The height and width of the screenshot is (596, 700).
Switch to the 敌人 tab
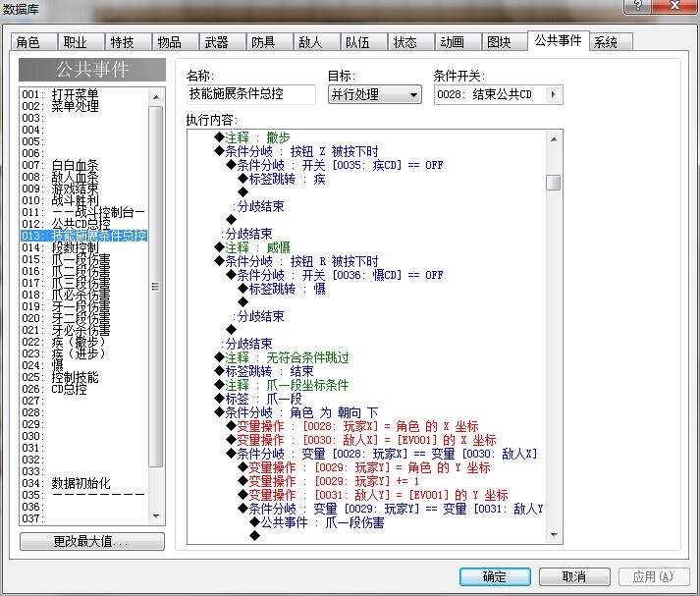(317, 42)
